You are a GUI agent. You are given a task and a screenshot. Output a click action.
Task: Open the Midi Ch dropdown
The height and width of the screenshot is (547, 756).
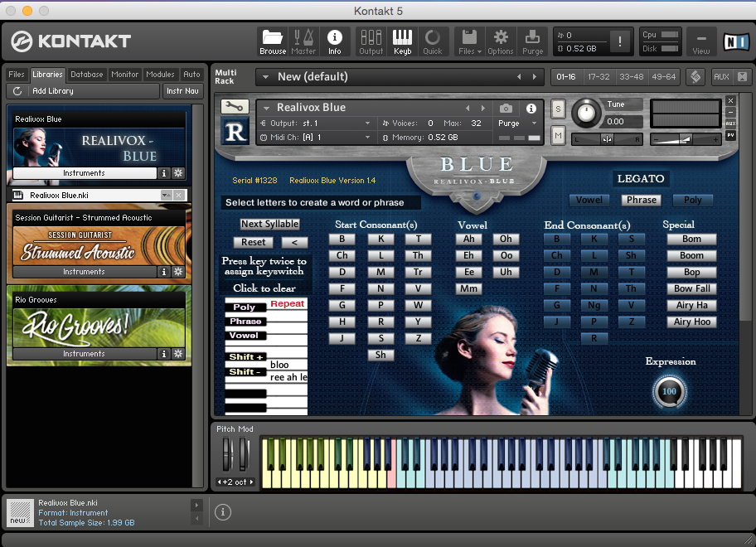point(367,138)
